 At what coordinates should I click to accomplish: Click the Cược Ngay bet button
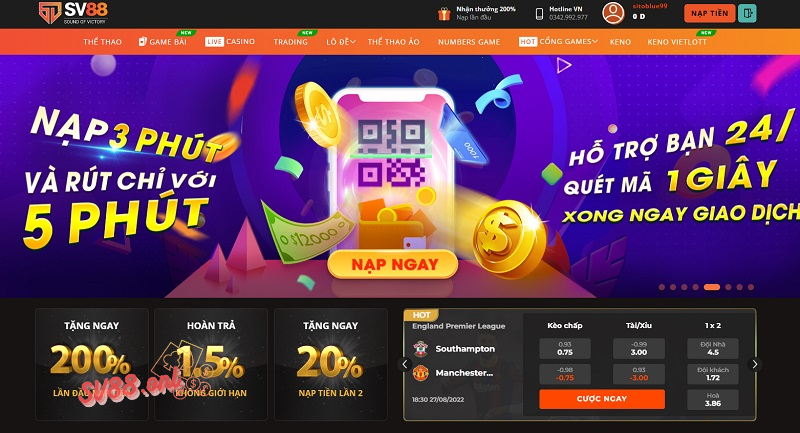click(x=602, y=399)
